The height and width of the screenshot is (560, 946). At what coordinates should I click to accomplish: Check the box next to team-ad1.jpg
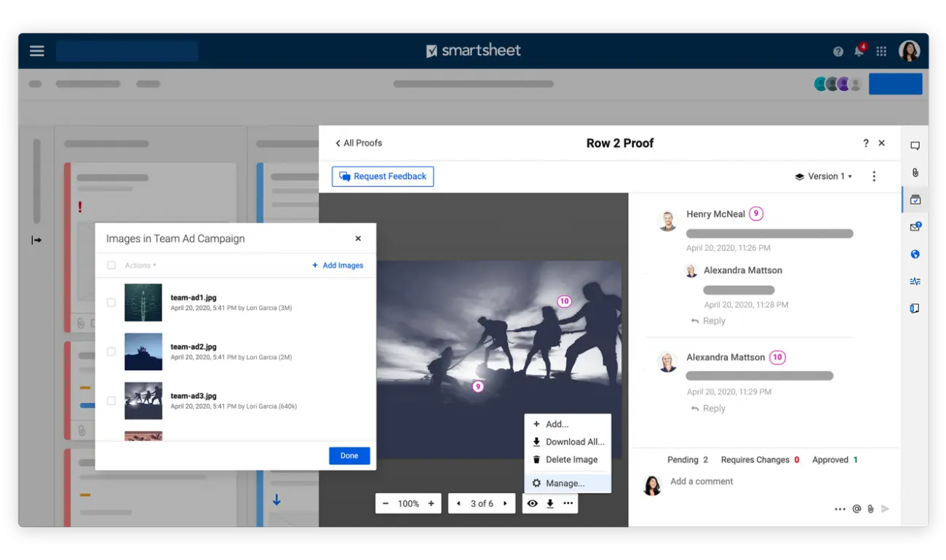pyautogui.click(x=111, y=303)
